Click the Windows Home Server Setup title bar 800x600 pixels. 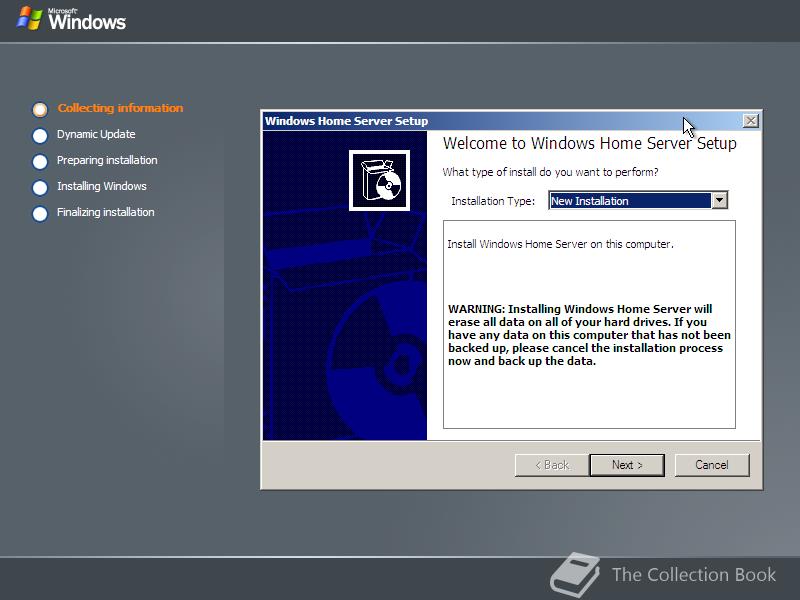(x=503, y=121)
